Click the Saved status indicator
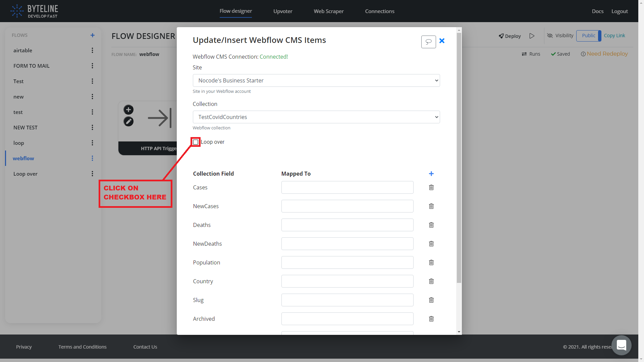 [560, 54]
